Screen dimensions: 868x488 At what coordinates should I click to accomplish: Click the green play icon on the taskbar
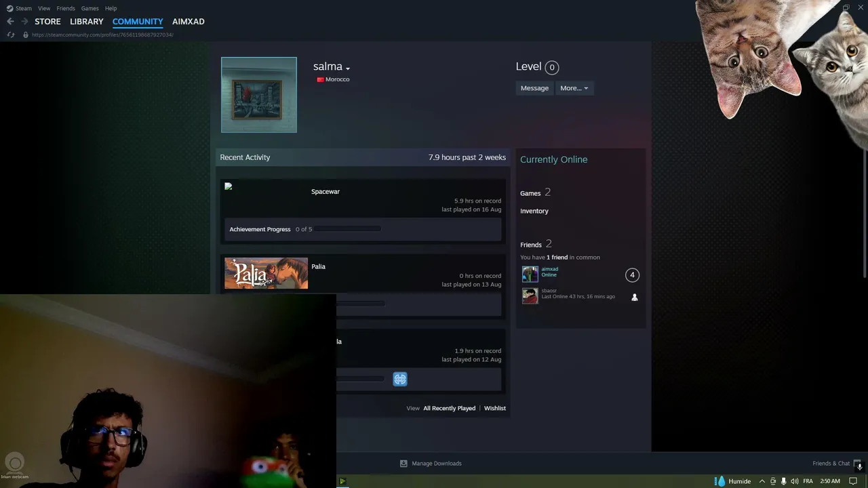(x=342, y=481)
